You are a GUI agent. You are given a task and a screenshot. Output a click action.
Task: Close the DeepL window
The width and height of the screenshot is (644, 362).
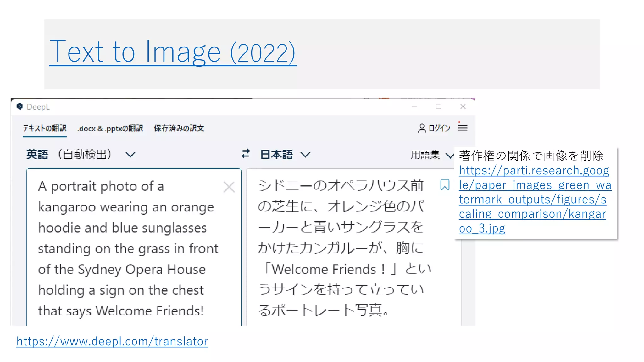pos(463,107)
